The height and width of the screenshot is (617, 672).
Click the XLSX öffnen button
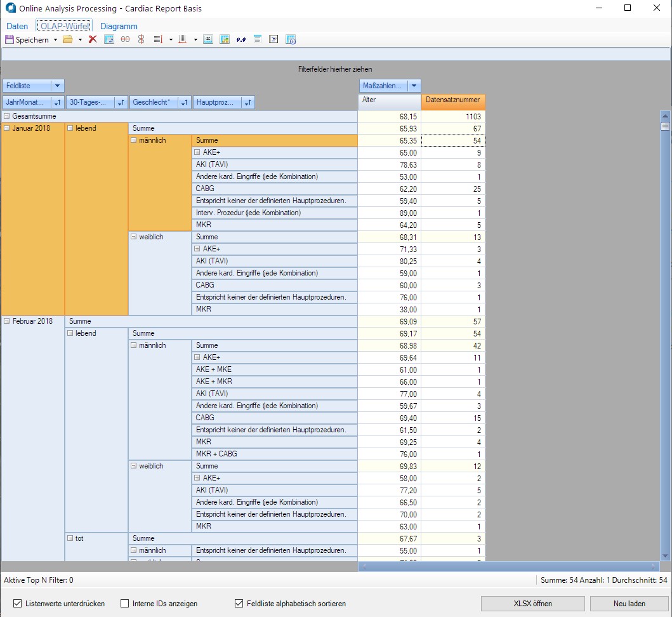pos(533,603)
